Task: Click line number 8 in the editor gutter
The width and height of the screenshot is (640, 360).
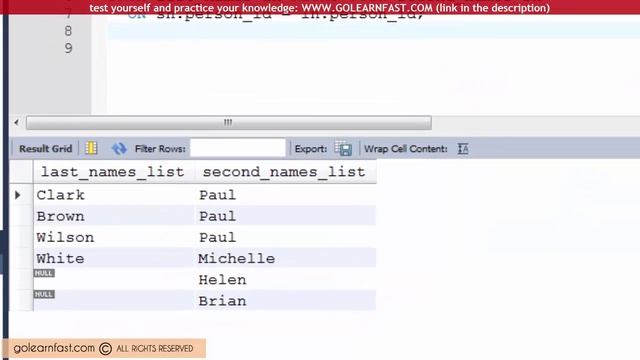Action: pyautogui.click(x=68, y=31)
